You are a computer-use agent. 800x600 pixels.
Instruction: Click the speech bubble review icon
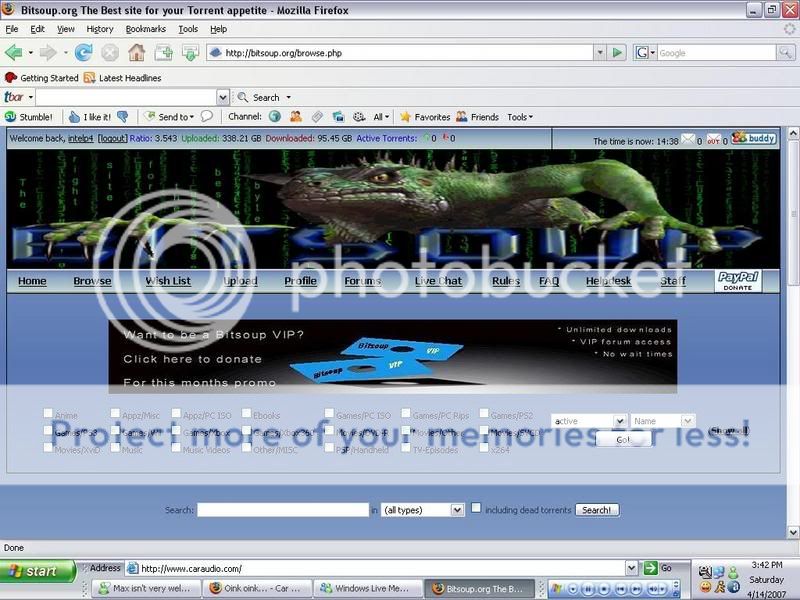pos(207,116)
